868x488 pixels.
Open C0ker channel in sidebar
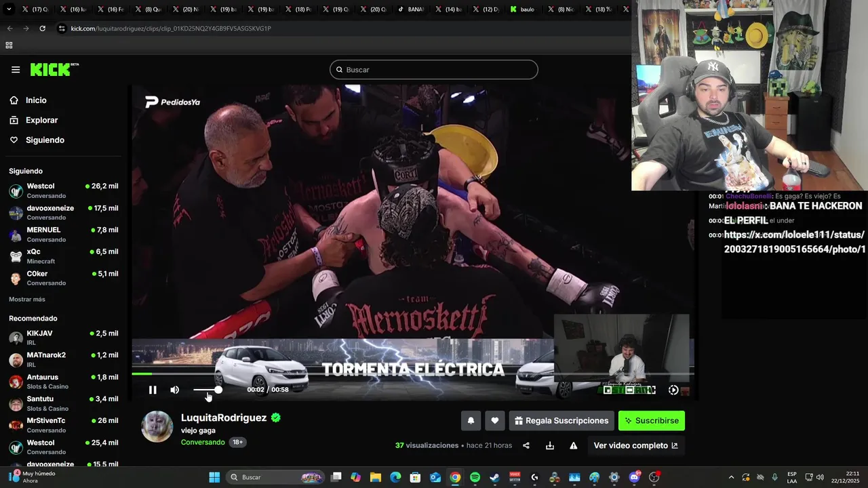(x=64, y=278)
